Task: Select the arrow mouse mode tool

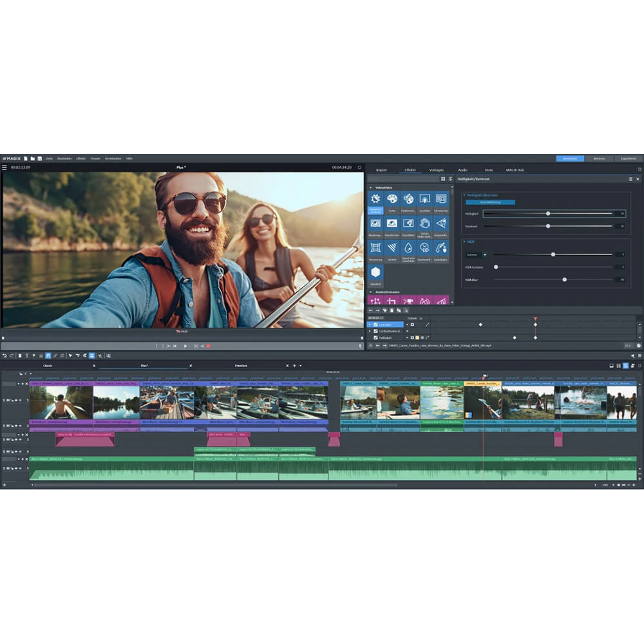Action: click(70, 355)
